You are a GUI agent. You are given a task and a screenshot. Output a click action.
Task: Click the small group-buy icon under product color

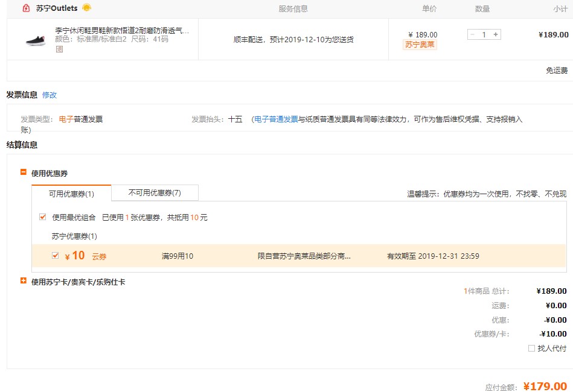59,49
